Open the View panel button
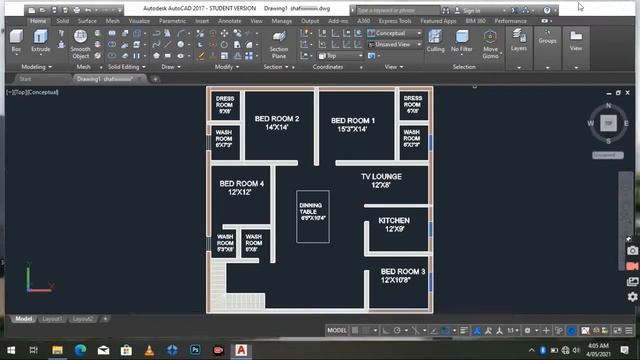640x360 pixels. 576,41
